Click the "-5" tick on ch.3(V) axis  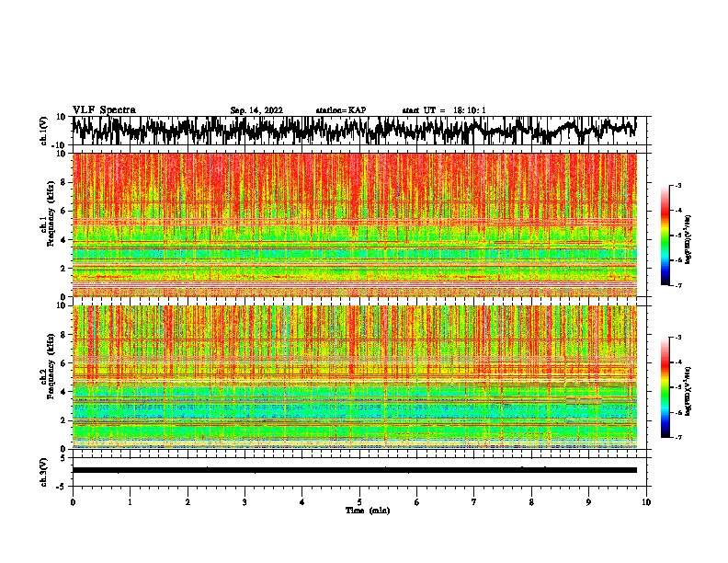(x=62, y=487)
